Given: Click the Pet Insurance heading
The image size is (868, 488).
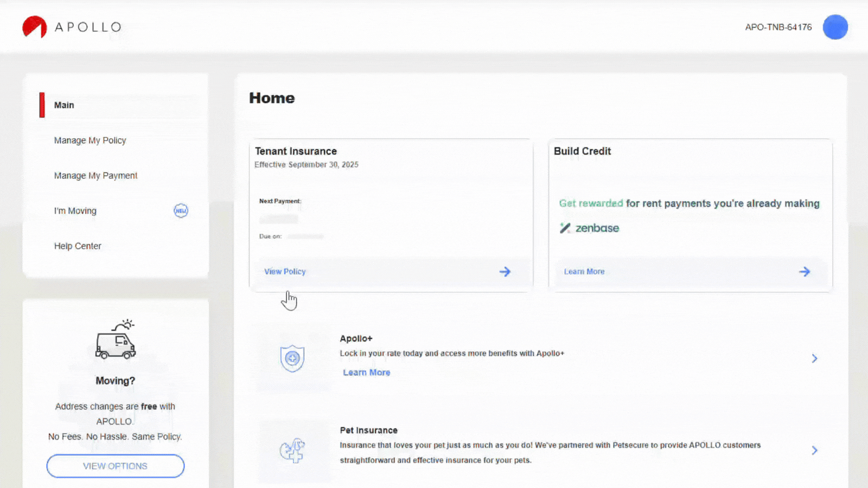Looking at the screenshot, I should [x=369, y=431].
